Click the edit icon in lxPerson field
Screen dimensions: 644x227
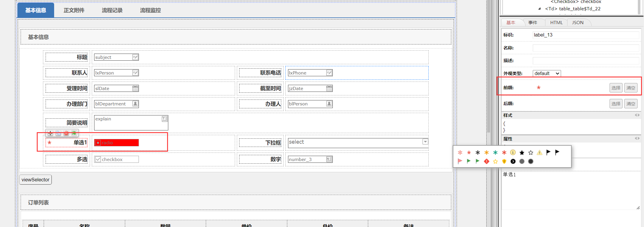(x=135, y=73)
